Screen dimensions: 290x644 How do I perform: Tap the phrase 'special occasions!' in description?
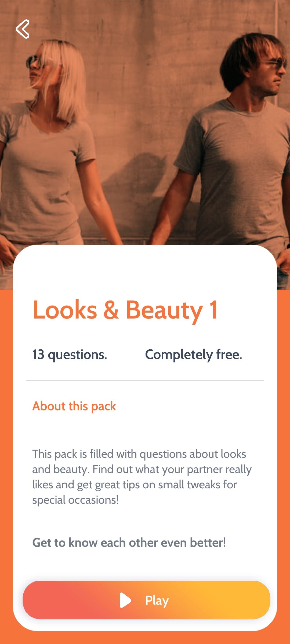pos(75,500)
